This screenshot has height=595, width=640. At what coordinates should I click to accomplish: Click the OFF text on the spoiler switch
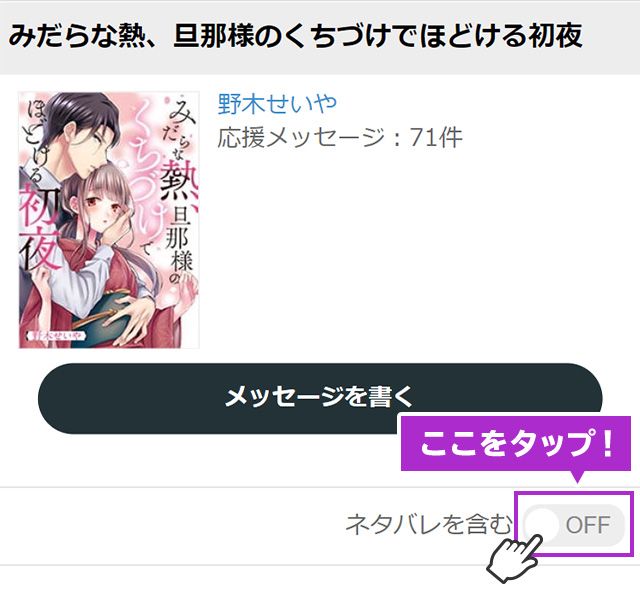pyautogui.click(x=588, y=525)
